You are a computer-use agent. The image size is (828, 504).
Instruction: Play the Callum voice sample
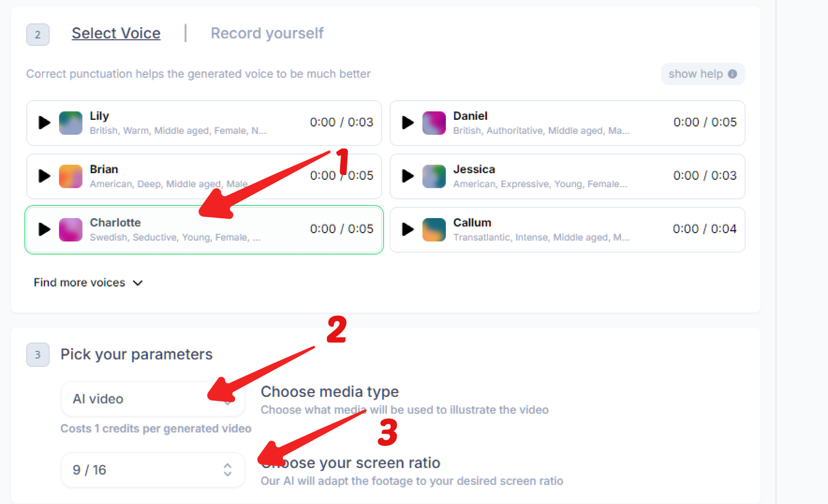[x=408, y=229]
